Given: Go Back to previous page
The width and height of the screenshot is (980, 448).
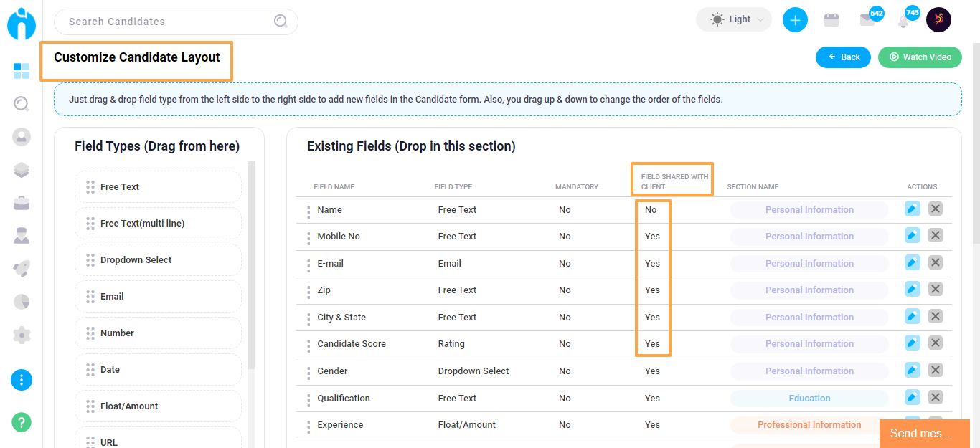Looking at the screenshot, I should tap(843, 57).
